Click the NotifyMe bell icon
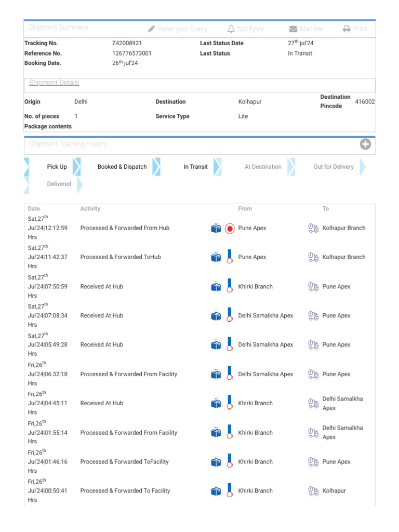 (231, 29)
